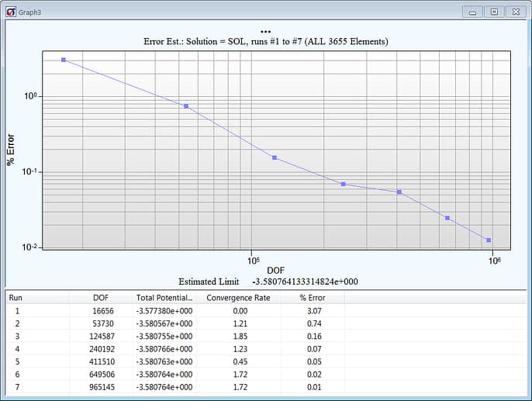The height and width of the screenshot is (401, 532).
Task: Select run 5 row with DOF 411510
Action: tap(101, 361)
